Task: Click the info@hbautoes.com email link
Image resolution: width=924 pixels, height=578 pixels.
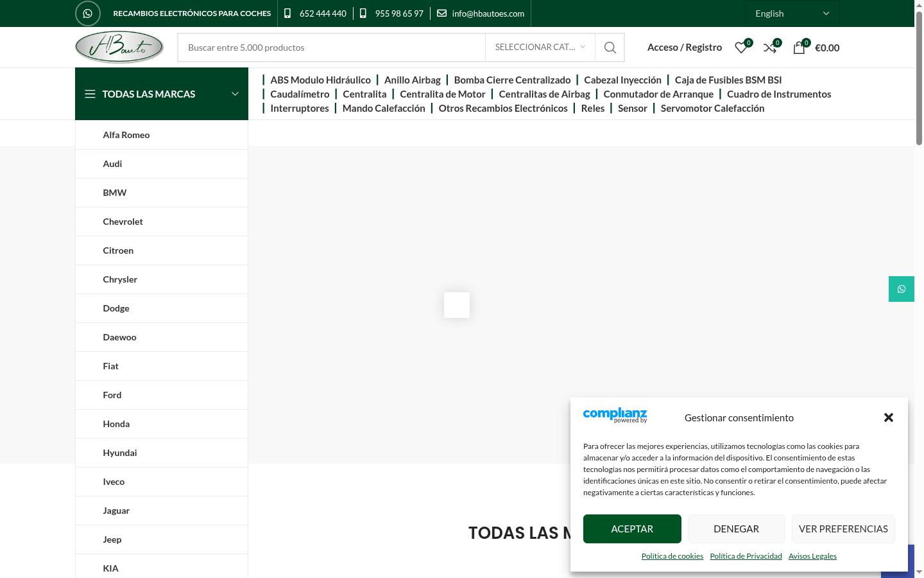Action: [488, 13]
